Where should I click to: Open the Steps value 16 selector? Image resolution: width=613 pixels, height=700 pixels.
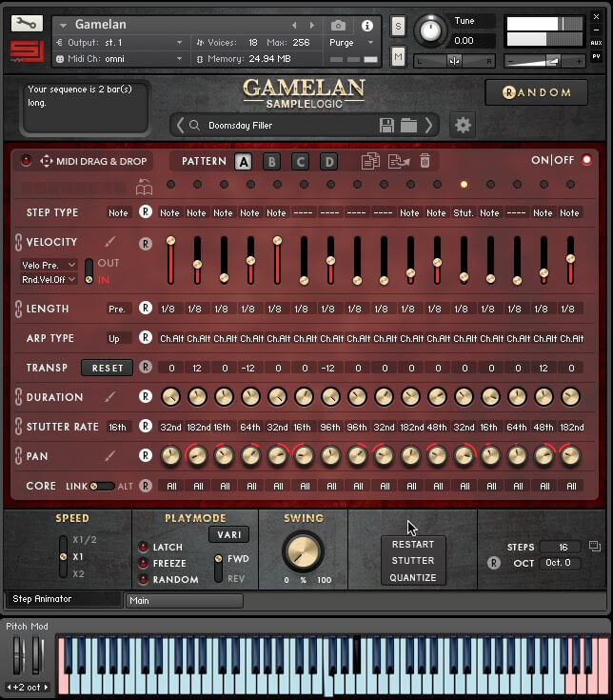pos(561,547)
